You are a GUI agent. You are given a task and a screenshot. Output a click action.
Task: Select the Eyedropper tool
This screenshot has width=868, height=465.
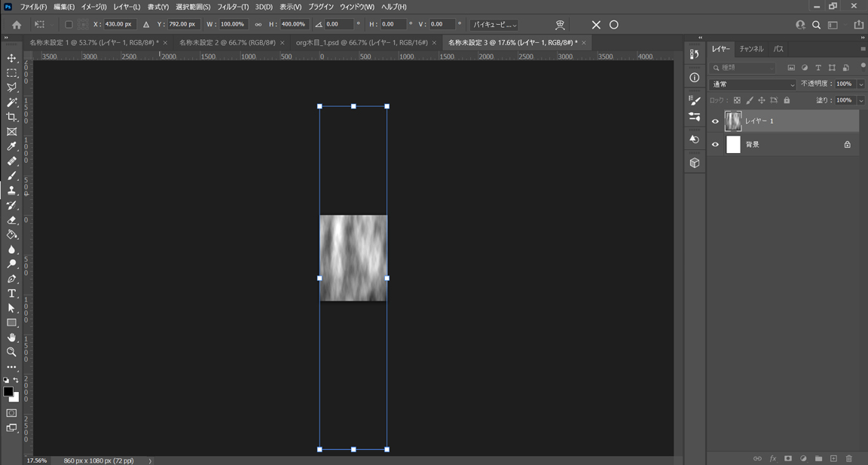point(11,146)
